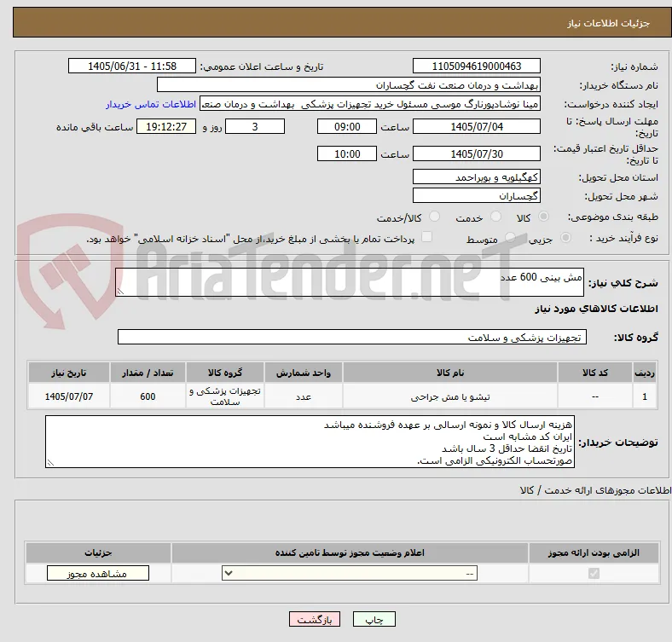Click the need date cell 1405/07/07
This screenshot has height=642, width=672.
tap(69, 396)
